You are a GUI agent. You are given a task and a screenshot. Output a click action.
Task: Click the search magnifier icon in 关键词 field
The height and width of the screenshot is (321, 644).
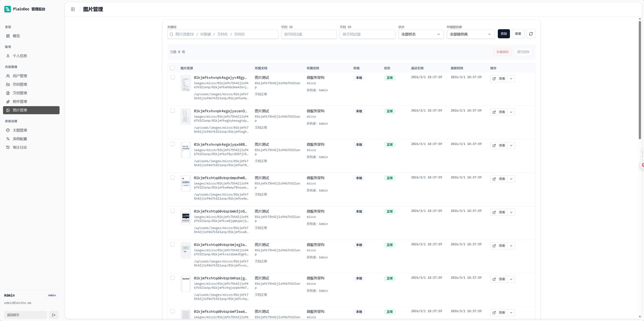click(x=171, y=34)
